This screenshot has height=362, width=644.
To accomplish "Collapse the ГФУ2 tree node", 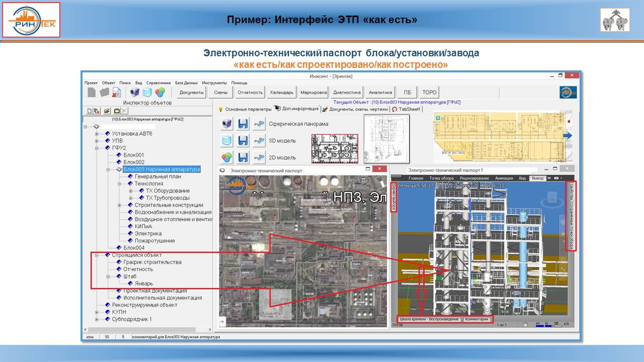I will pyautogui.click(x=97, y=148).
